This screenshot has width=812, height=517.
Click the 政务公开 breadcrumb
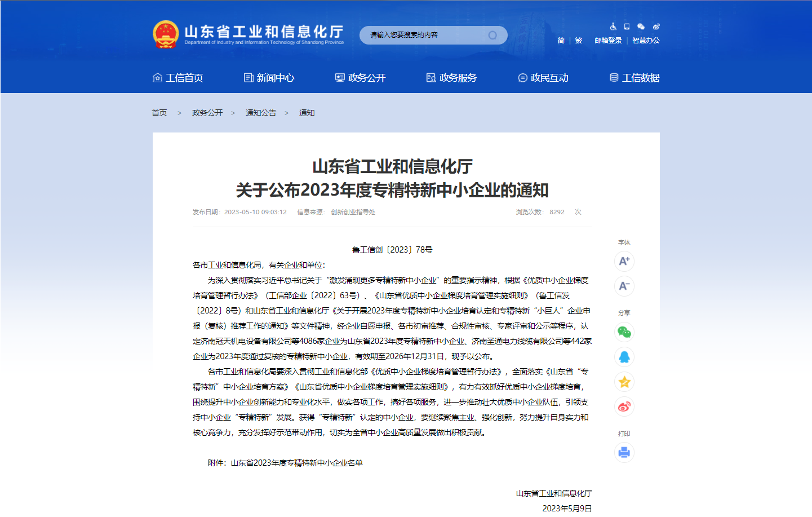[207, 113]
